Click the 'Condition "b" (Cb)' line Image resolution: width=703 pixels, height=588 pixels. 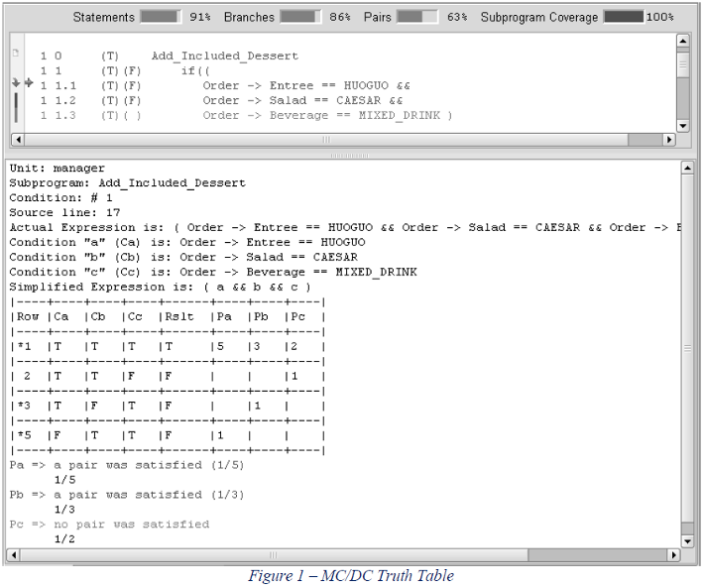click(x=183, y=257)
